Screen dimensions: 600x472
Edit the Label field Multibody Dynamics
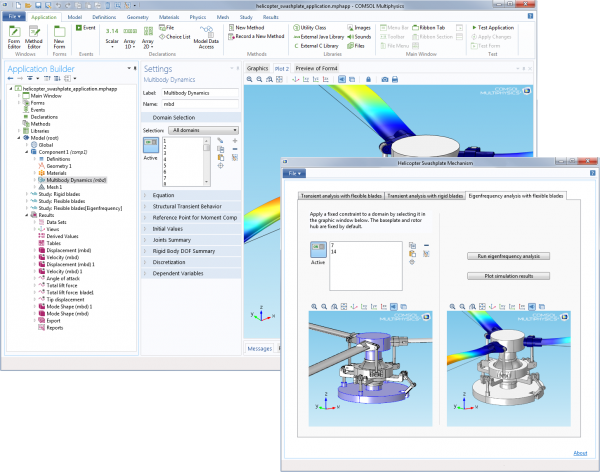pos(200,93)
